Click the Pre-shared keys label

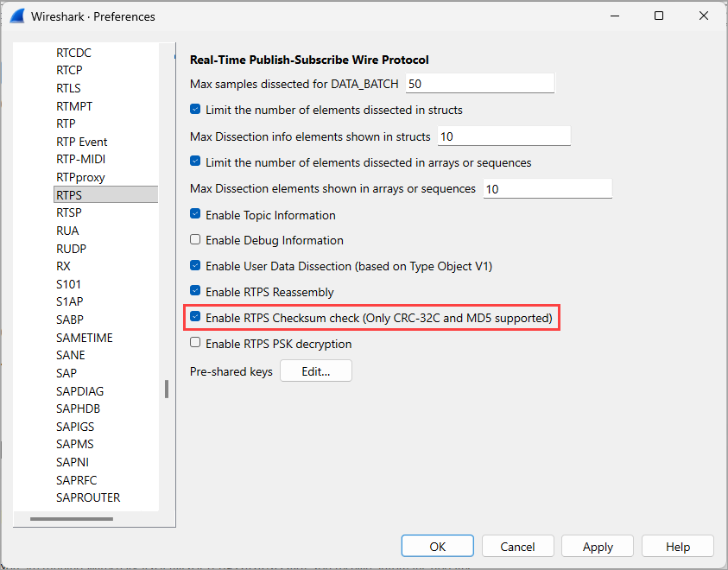click(x=231, y=372)
